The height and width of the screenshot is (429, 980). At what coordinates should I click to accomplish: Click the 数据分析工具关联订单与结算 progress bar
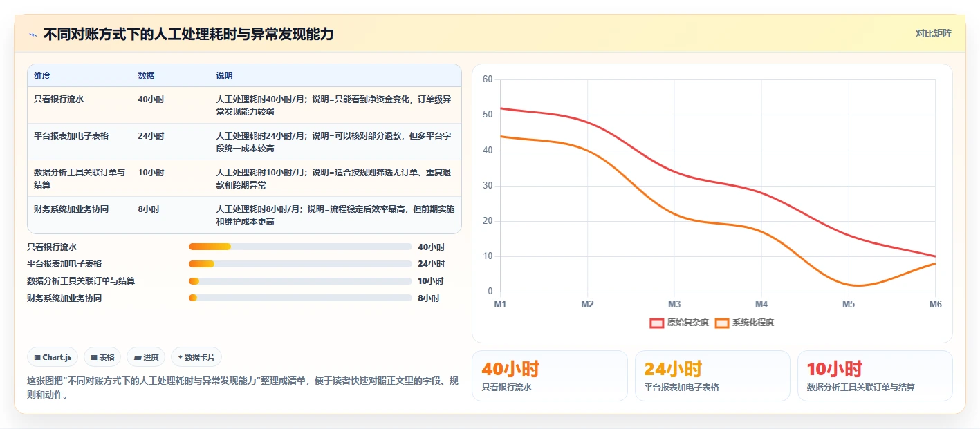tap(300, 281)
